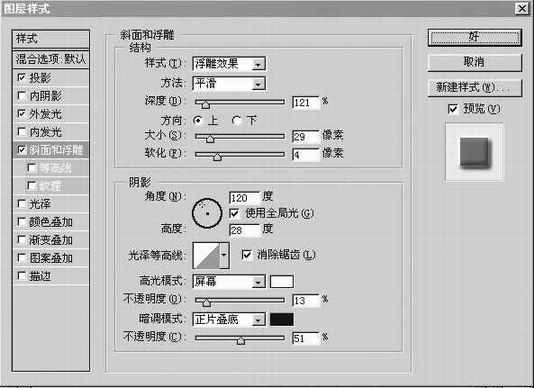Open the 光泽等高线 gloss contour picker arrow
Screen dimensions: 534x388
(224, 255)
